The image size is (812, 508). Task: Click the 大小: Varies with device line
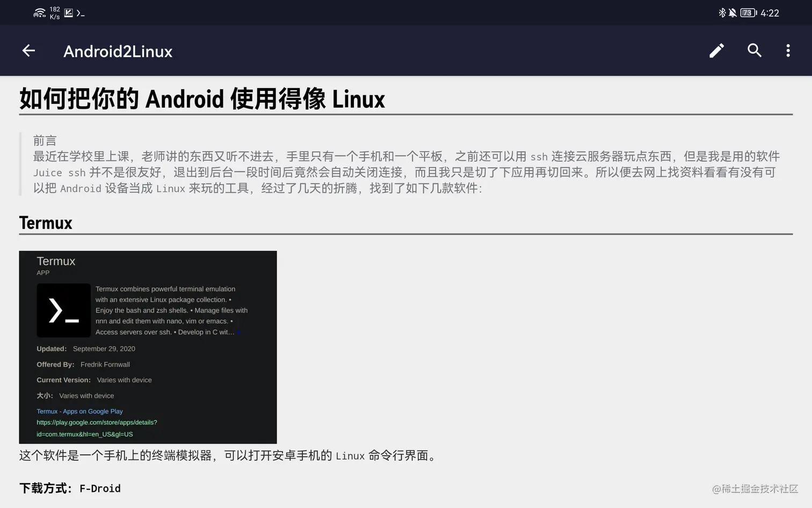point(75,396)
